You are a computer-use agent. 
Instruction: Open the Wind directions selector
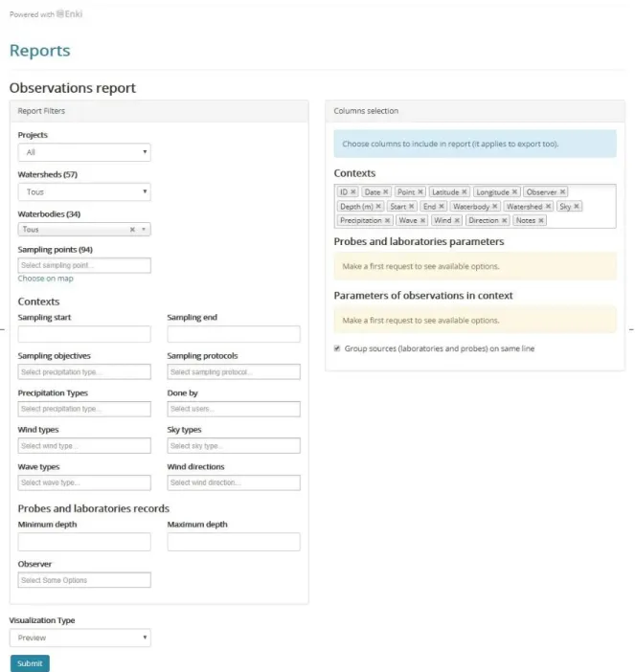point(234,482)
